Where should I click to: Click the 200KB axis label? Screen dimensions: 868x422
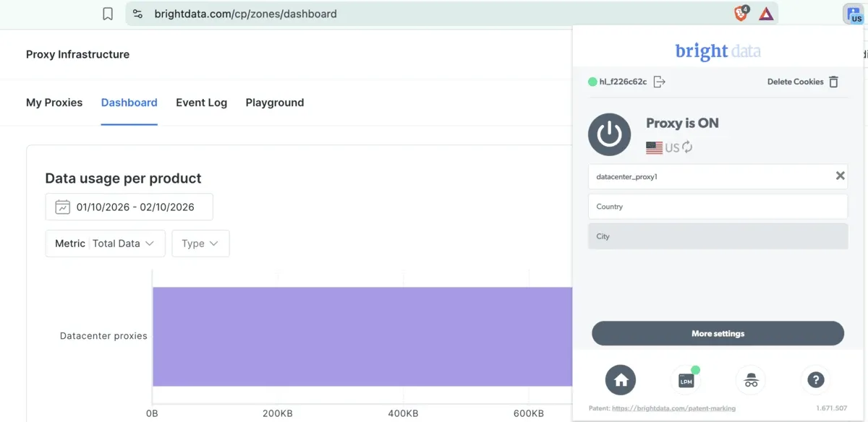(278, 413)
